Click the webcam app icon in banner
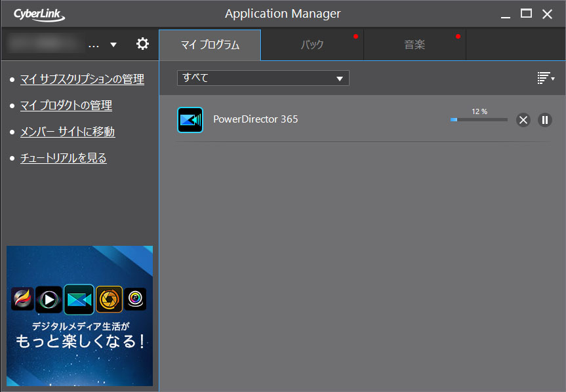The height and width of the screenshot is (392, 566). pyautogui.click(x=135, y=299)
